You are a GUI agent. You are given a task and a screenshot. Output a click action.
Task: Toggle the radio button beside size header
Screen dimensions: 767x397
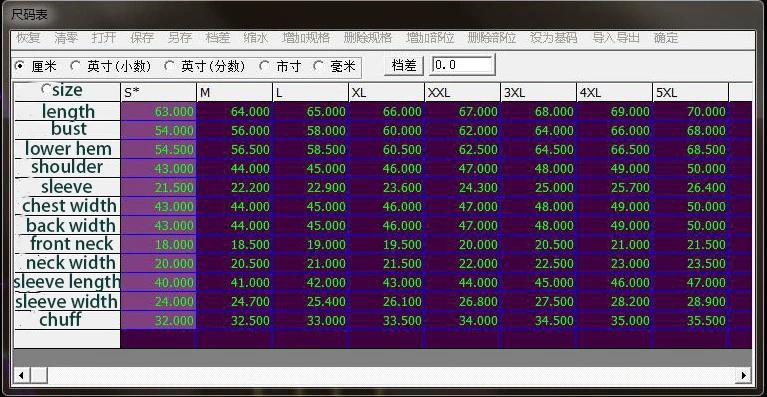[46, 89]
